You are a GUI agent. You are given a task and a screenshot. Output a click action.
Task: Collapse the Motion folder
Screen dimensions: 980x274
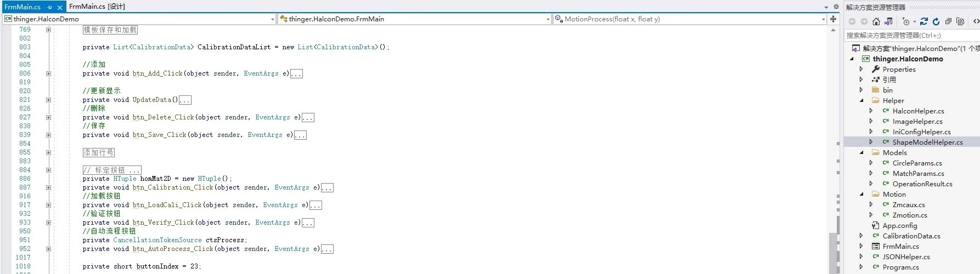[x=861, y=194]
